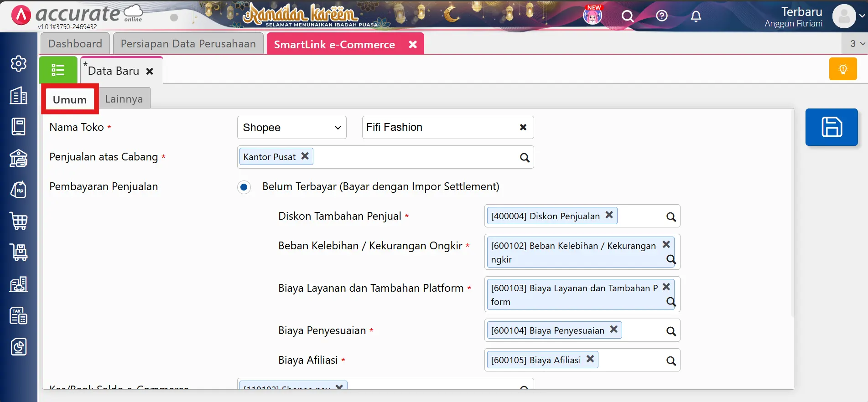The width and height of the screenshot is (868, 402).
Task: Open the cash and bank sidebar icon
Action: 19,158
